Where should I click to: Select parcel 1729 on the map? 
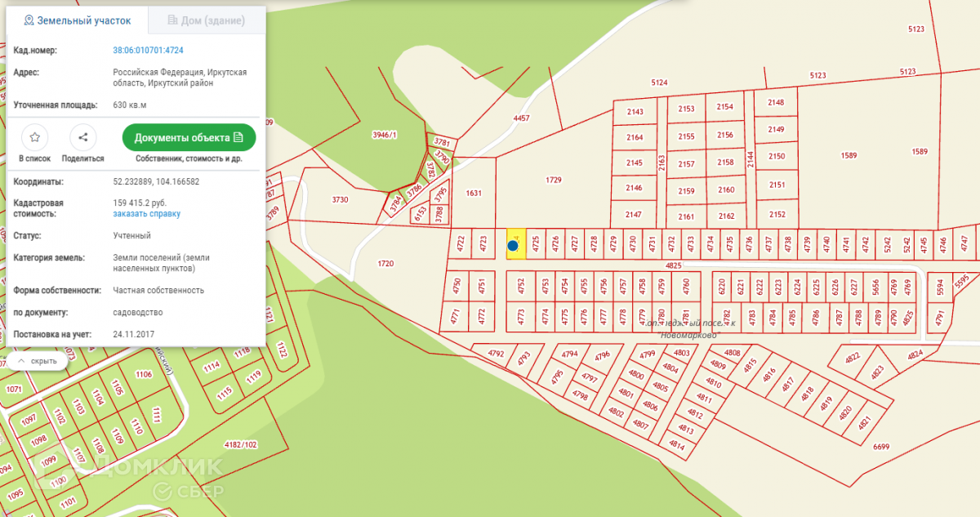[x=554, y=178]
